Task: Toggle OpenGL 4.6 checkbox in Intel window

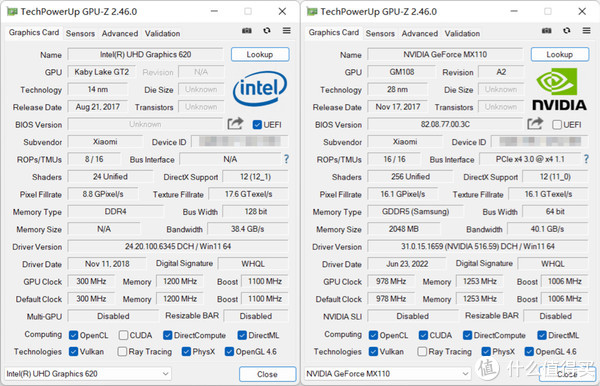Action: pos(229,352)
